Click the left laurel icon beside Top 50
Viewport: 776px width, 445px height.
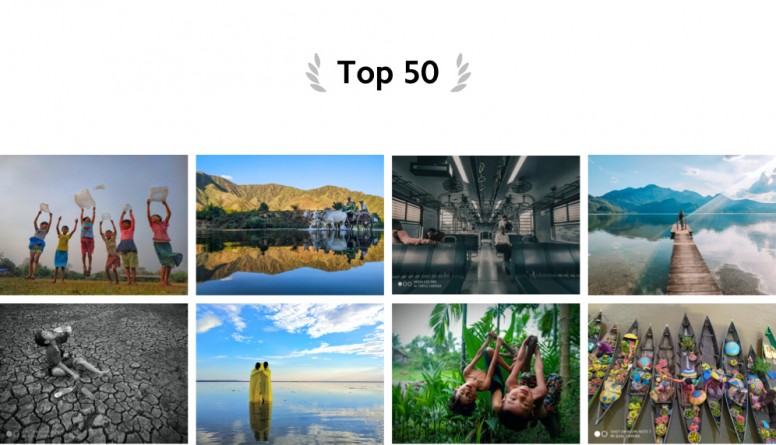tap(315, 73)
